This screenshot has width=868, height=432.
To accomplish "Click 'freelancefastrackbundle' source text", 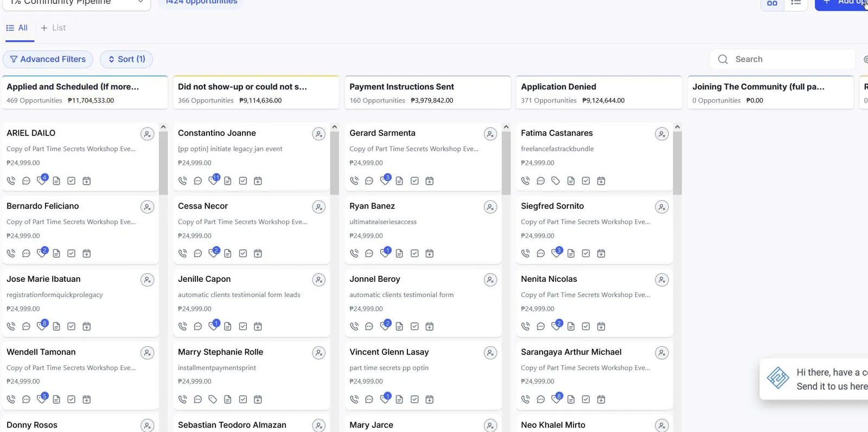I will pos(557,149).
